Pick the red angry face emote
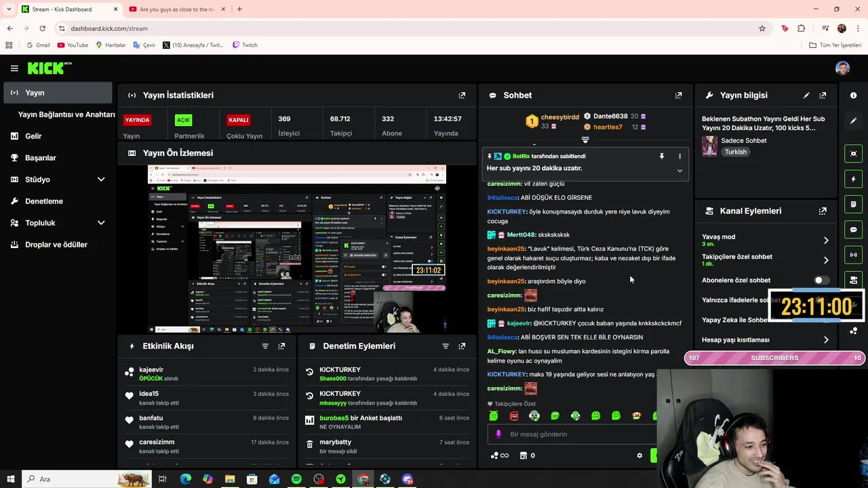The image size is (868, 488). [x=514, y=415]
